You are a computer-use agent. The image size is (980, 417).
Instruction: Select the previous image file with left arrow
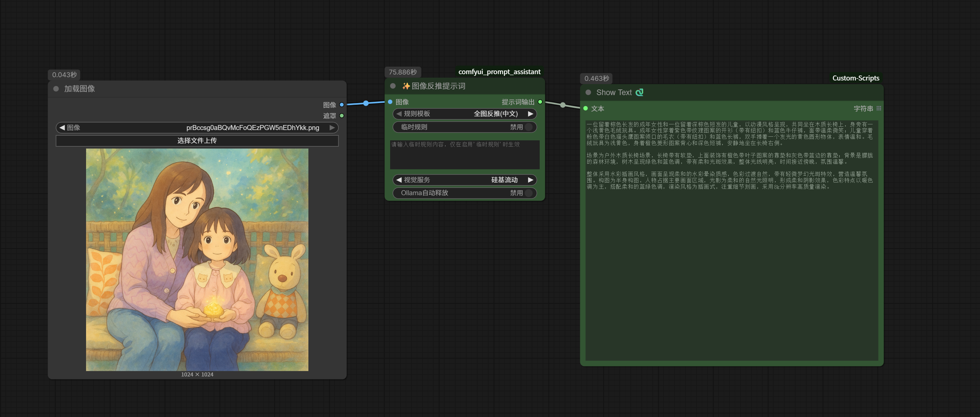(x=62, y=128)
